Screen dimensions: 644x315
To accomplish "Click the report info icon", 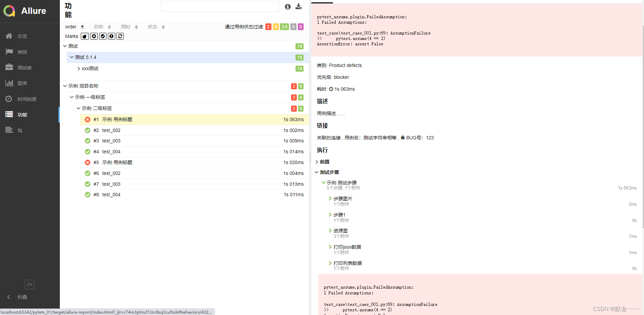I will coord(288,6).
